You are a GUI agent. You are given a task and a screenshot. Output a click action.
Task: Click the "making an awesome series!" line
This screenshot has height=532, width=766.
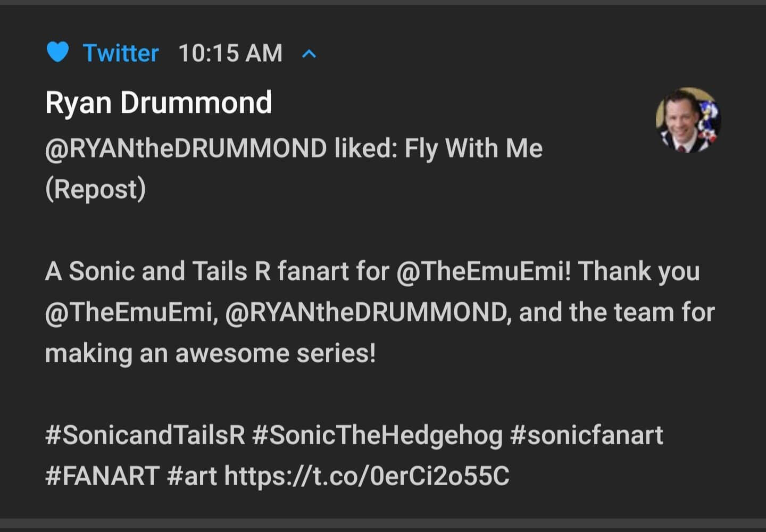[211, 353]
